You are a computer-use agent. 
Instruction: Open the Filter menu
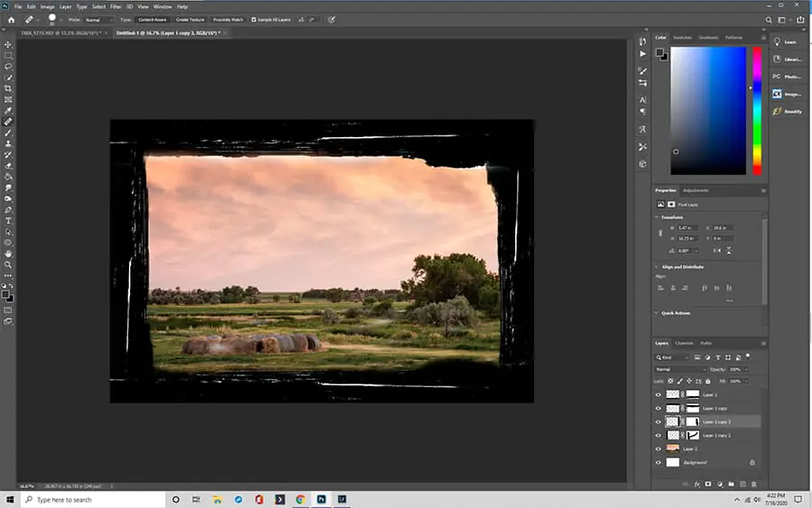click(115, 6)
